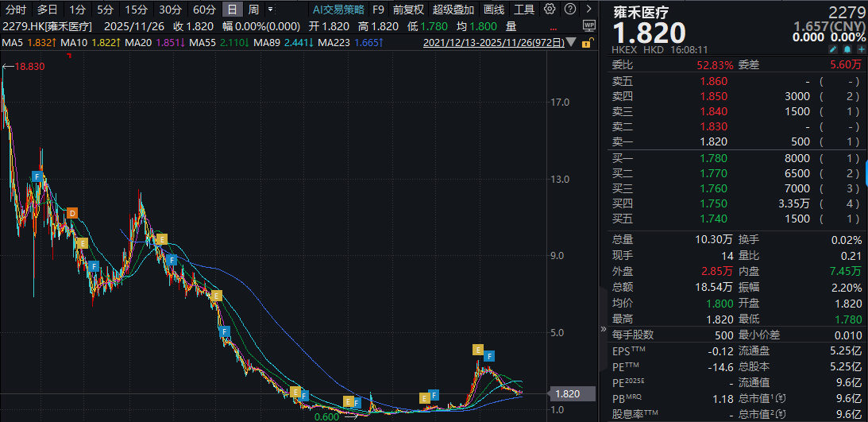Expand date range dropdown triangle
Image resolution: width=868 pixels, height=422 pixels.
(569, 42)
